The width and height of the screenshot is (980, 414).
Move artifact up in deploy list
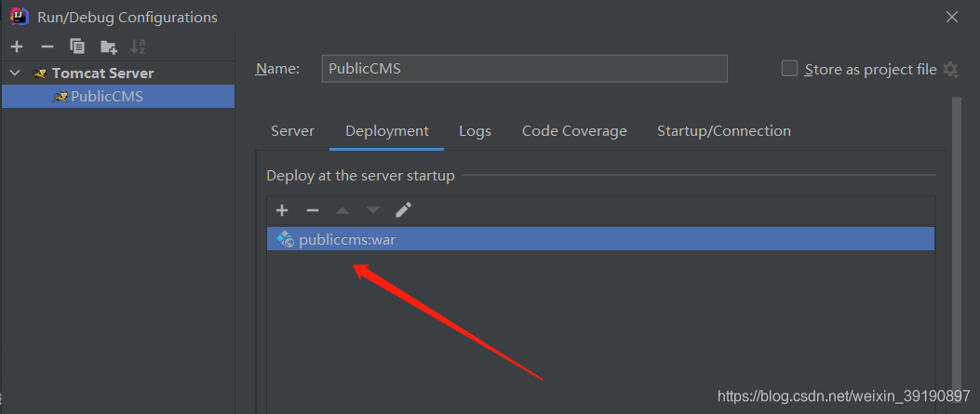(342, 210)
